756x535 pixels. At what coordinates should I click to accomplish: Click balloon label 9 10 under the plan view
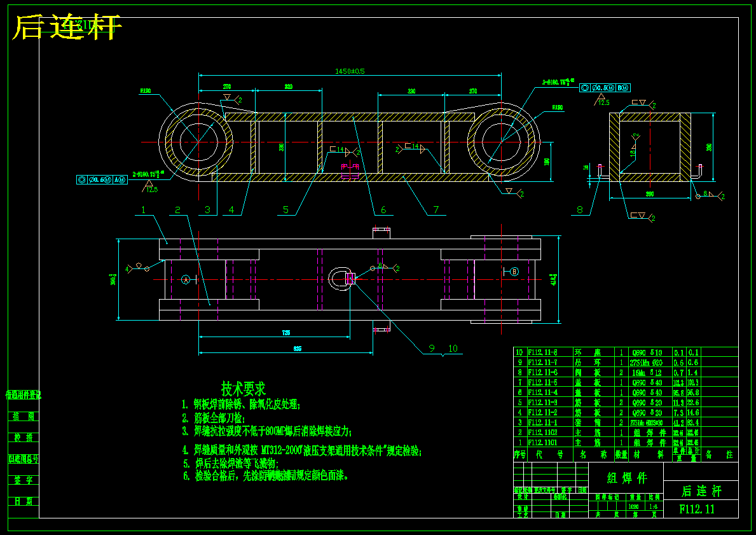coord(443,349)
